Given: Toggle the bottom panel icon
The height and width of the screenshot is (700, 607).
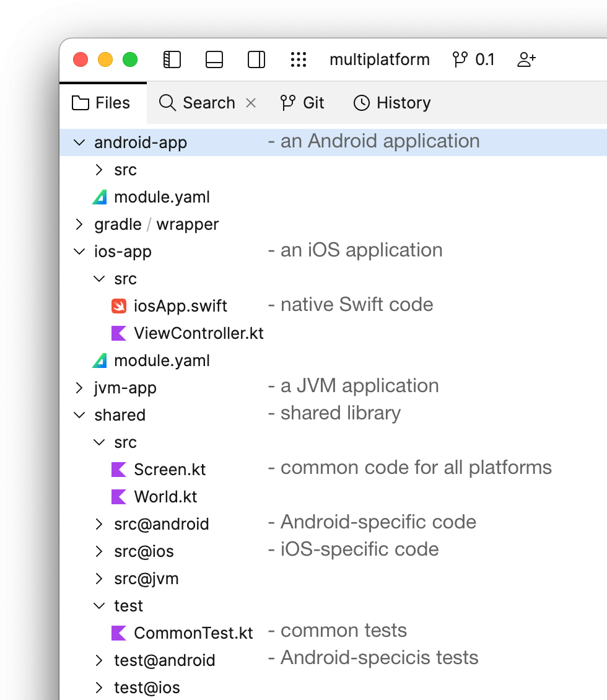Looking at the screenshot, I should point(214,59).
